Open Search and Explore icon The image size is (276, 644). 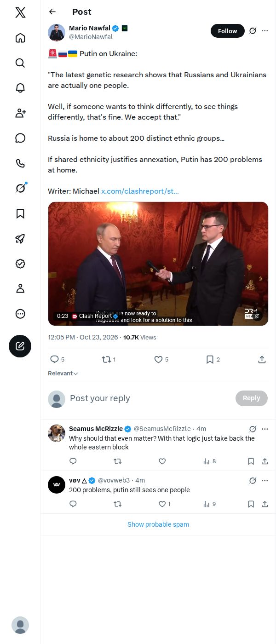[20, 63]
